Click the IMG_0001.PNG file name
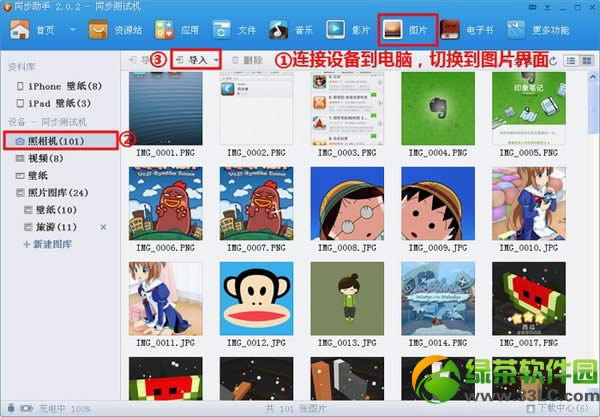Image resolution: width=600 pixels, height=417 pixels. pyautogui.click(x=166, y=153)
